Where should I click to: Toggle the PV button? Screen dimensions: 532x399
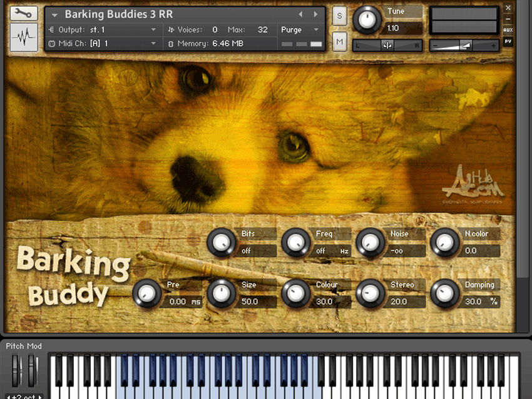(508, 41)
